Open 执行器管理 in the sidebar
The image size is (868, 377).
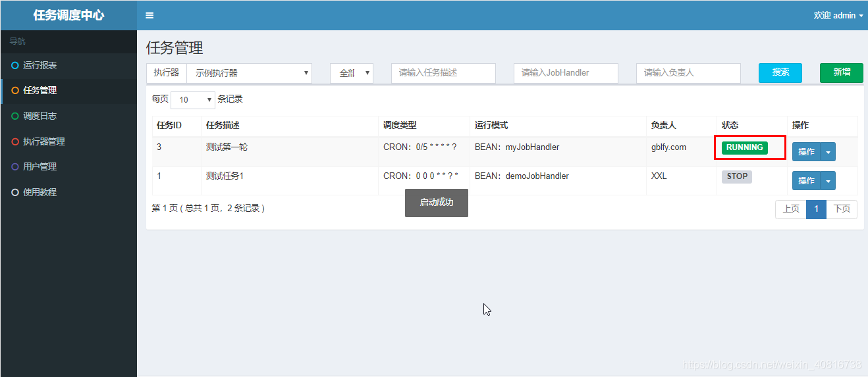point(68,141)
